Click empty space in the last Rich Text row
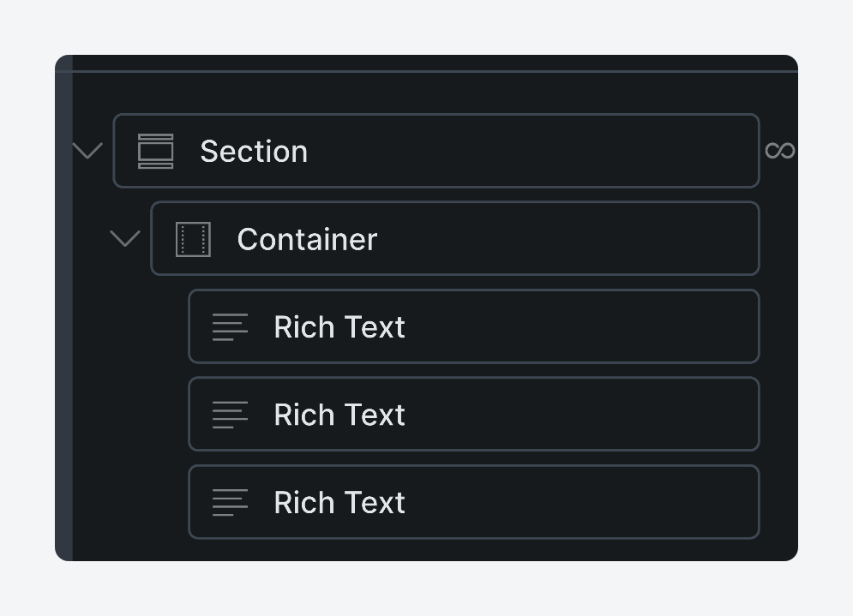Screen dimensions: 853x616 click(x=582, y=502)
